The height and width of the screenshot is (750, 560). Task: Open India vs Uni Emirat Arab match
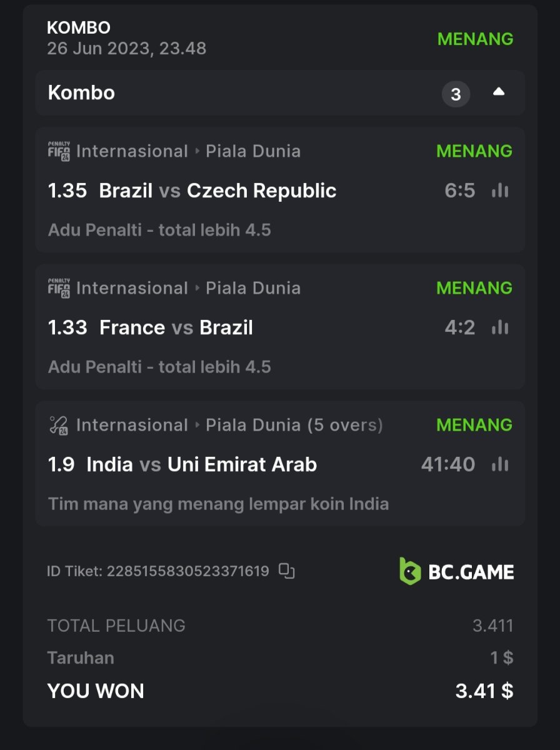201,464
